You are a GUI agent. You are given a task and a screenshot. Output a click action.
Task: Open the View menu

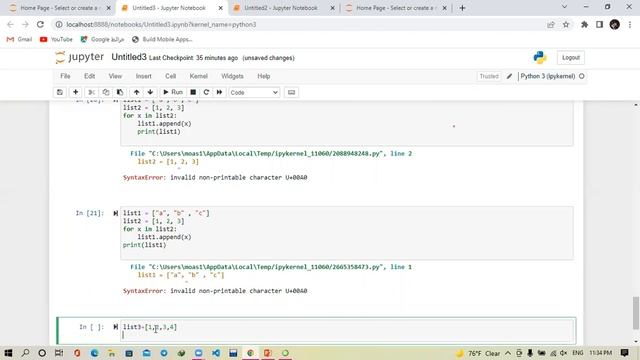(x=115, y=76)
